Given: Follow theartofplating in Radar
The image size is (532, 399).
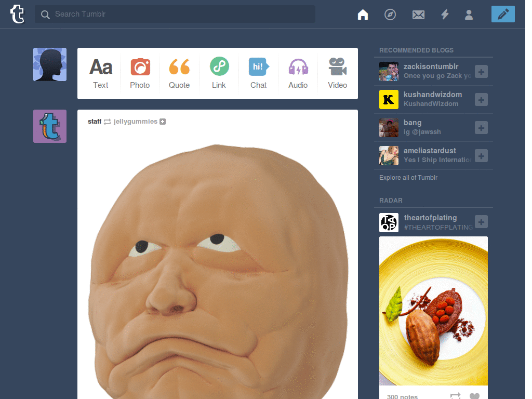Looking at the screenshot, I should (x=481, y=222).
